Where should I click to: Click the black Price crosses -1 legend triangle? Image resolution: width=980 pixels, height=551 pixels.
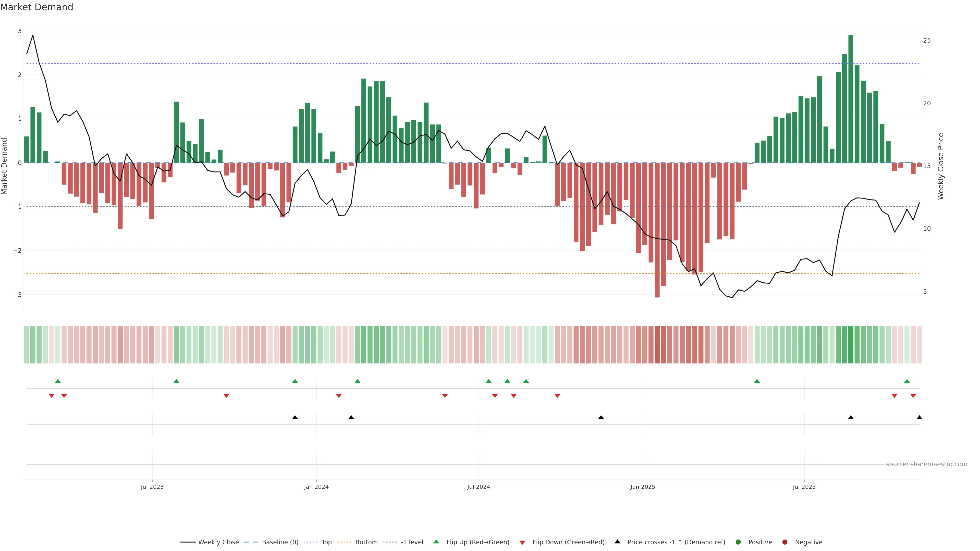tap(617, 542)
